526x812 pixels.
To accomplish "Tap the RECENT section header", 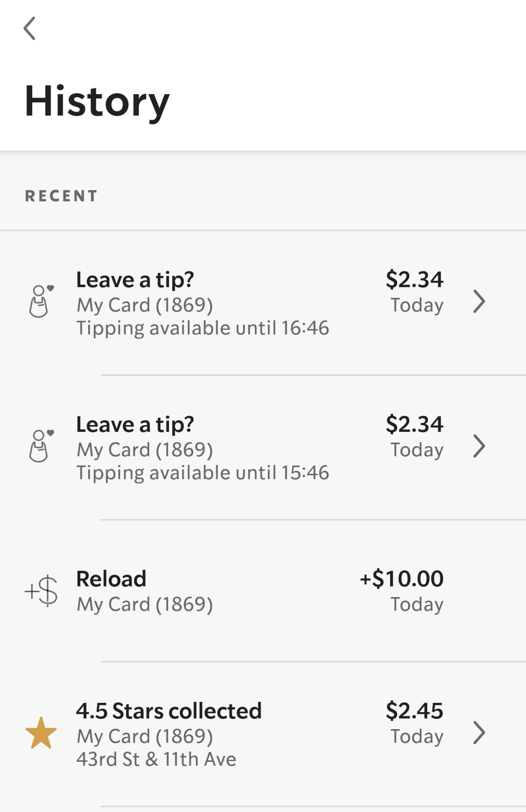I will [61, 196].
